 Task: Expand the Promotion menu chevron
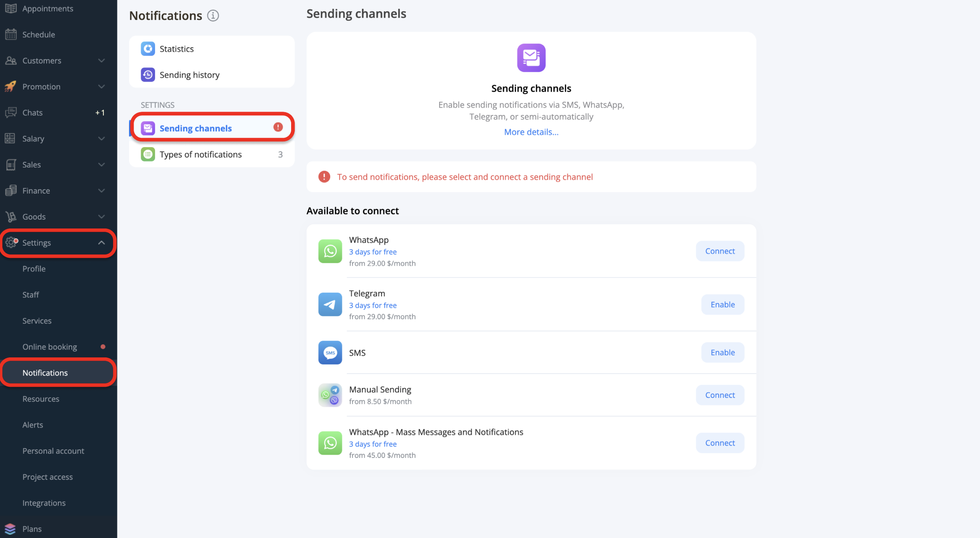(x=101, y=87)
